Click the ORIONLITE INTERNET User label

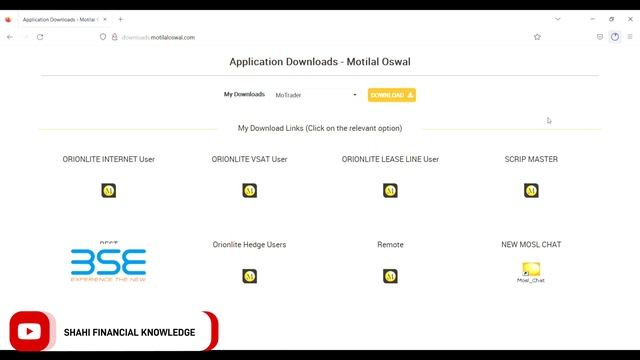[x=109, y=159]
